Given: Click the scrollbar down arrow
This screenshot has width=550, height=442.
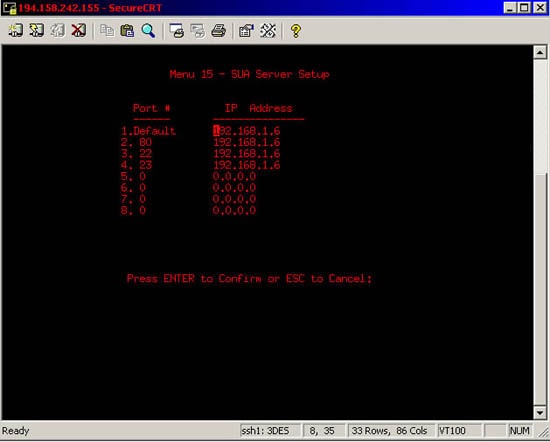Looking at the screenshot, I should [x=540, y=413].
